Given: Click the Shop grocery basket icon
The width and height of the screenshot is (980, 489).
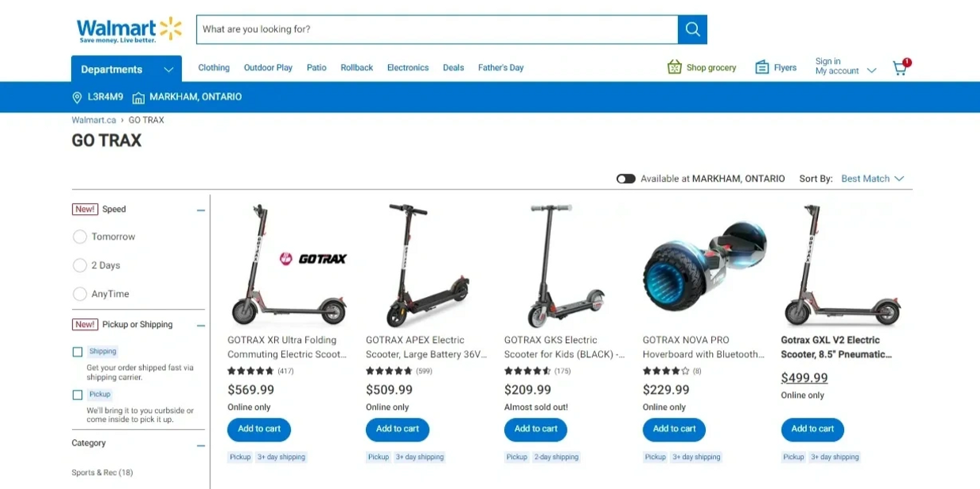Looking at the screenshot, I should 674,67.
